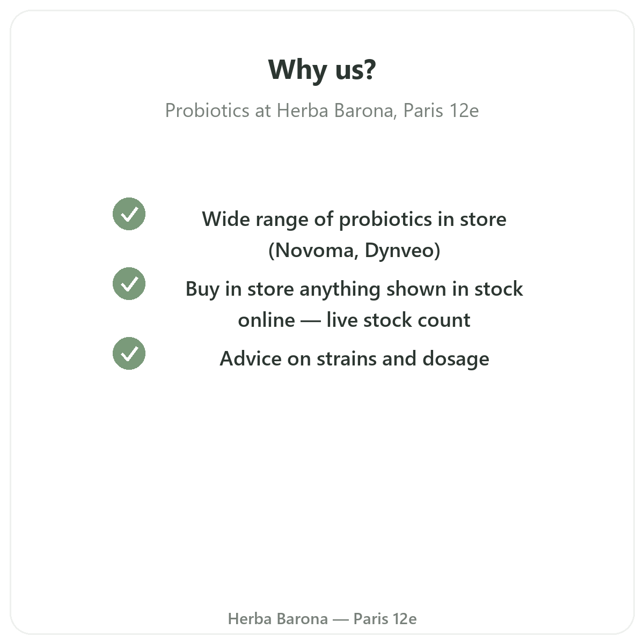Click the line "Buy in store anything shown in stock"

(354, 289)
